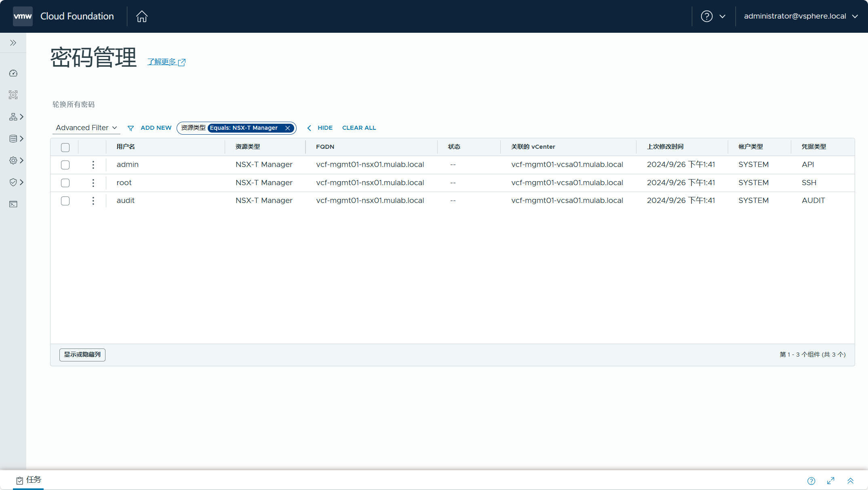Viewport: 868px width, 490px height.
Task: Expand the Administration sidebar chevron
Action: coord(22,161)
